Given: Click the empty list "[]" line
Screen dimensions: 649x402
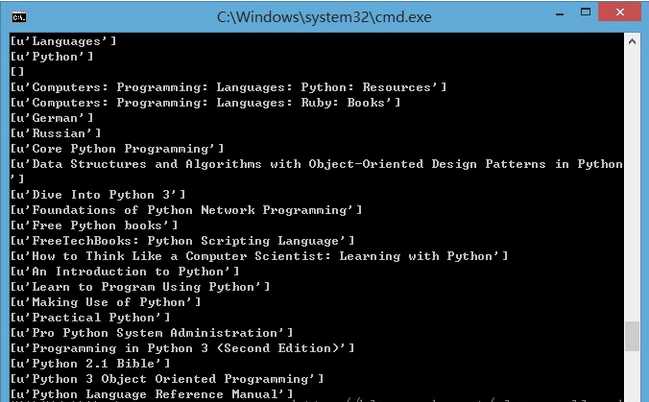Looking at the screenshot, I should (x=17, y=72).
